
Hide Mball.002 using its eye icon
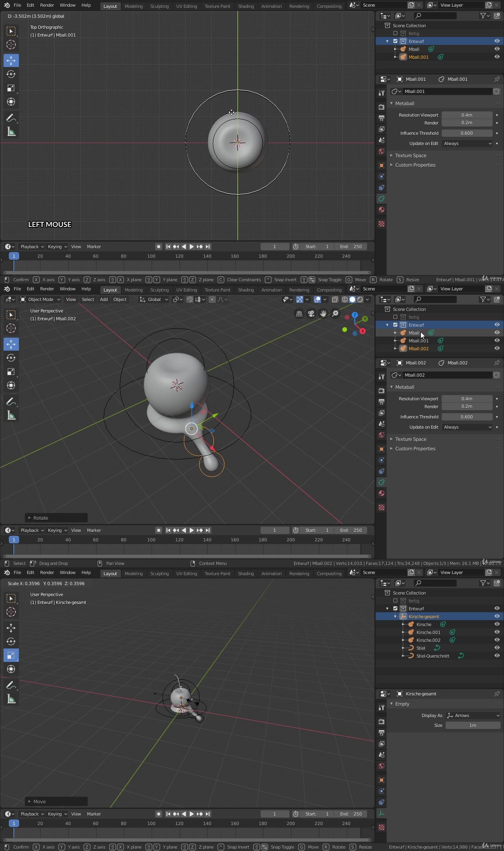[497, 348]
